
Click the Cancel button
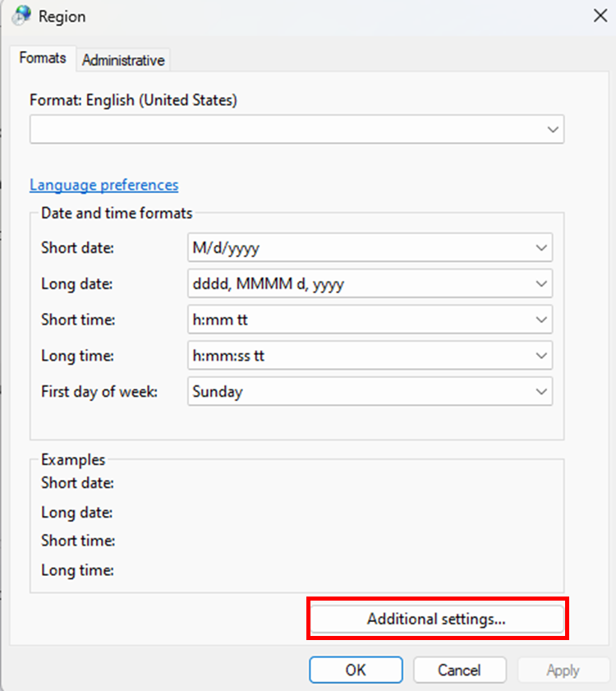[x=459, y=670]
